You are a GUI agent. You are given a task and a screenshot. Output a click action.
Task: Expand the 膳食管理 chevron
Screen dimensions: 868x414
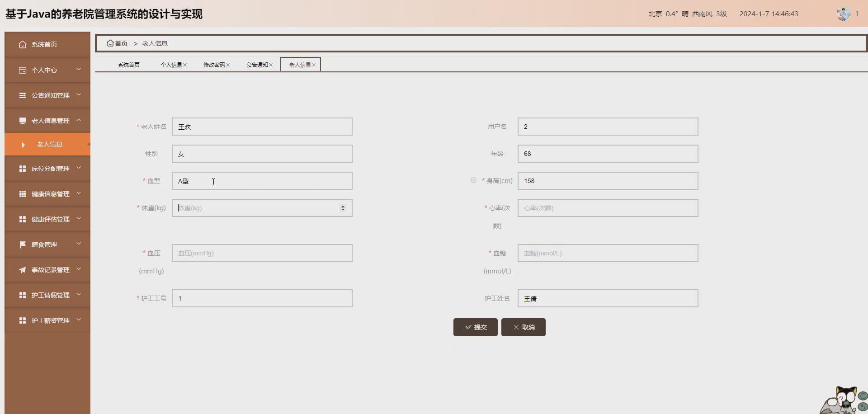[x=79, y=244]
